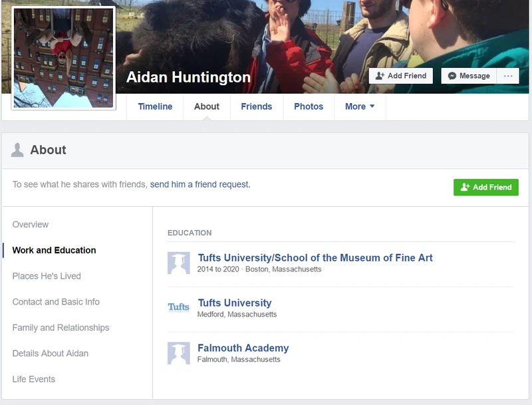Open the upside-down profile picture thumbnail
This screenshot has height=405, width=532.
(63, 58)
